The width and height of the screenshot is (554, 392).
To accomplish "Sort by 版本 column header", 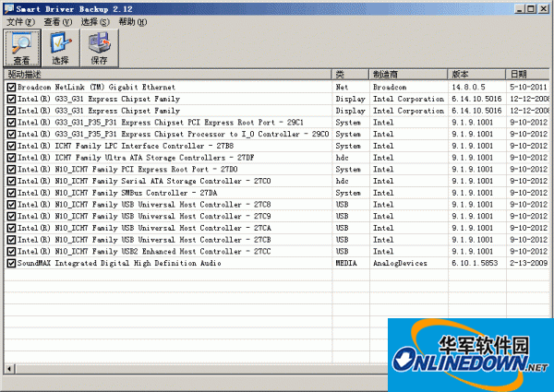I will click(x=477, y=74).
